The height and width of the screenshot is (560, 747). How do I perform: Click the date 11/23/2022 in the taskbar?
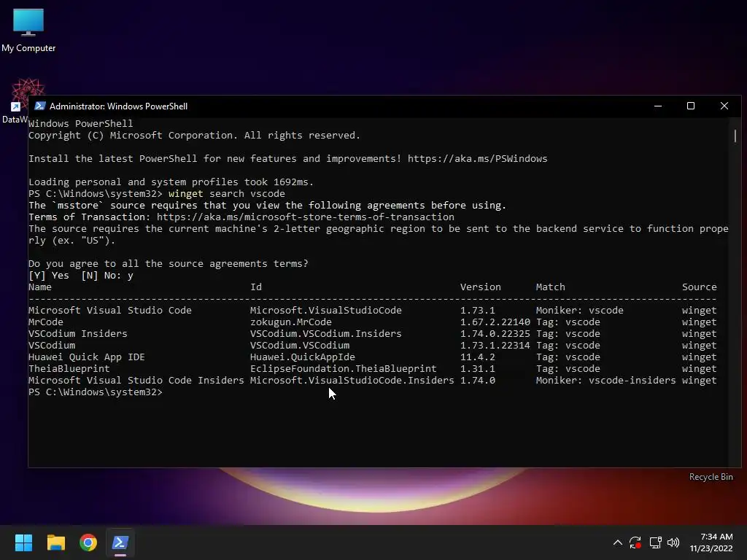click(711, 548)
